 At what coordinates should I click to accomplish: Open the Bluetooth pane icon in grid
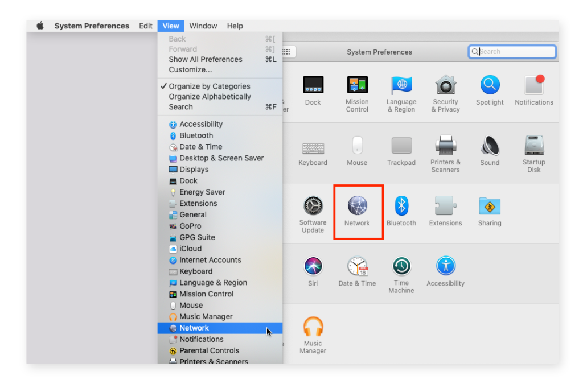point(401,205)
